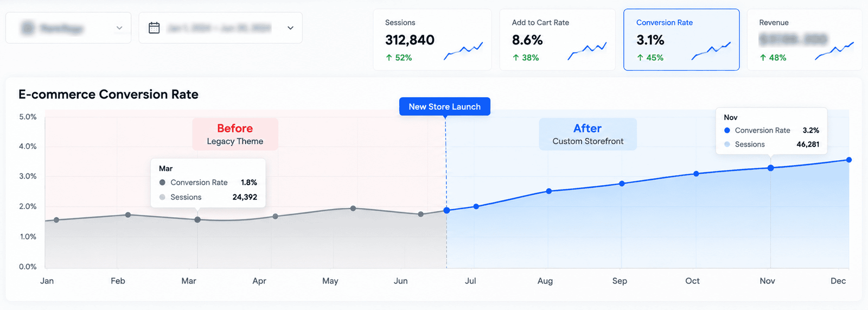Click the Conversion Rate sparkline

[711, 50]
